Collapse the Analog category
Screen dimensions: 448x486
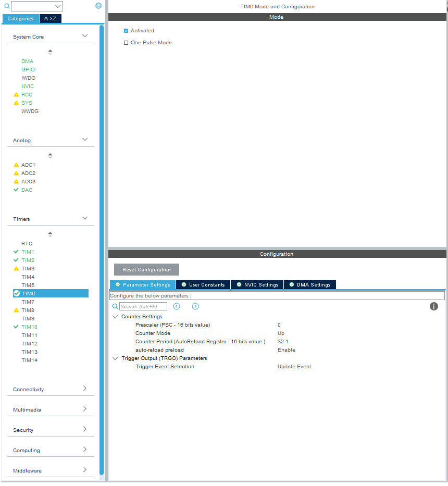click(85, 139)
